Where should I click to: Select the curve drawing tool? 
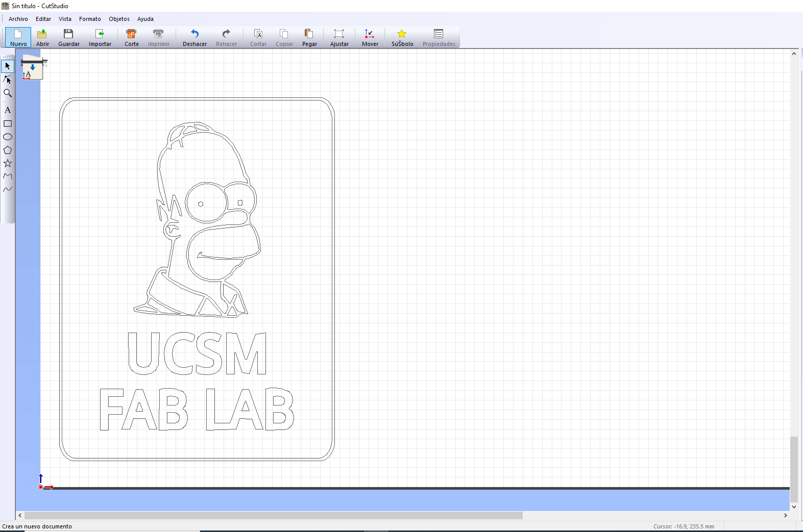8,189
